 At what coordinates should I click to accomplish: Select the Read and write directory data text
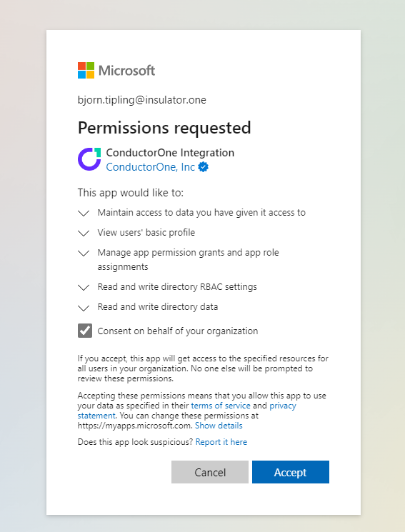click(x=158, y=307)
